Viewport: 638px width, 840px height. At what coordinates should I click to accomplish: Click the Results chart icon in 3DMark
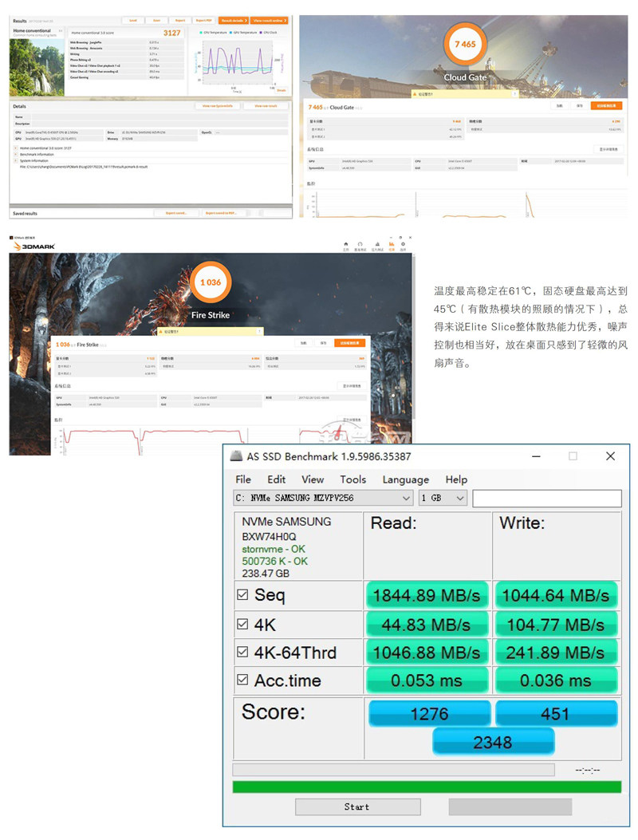390,246
